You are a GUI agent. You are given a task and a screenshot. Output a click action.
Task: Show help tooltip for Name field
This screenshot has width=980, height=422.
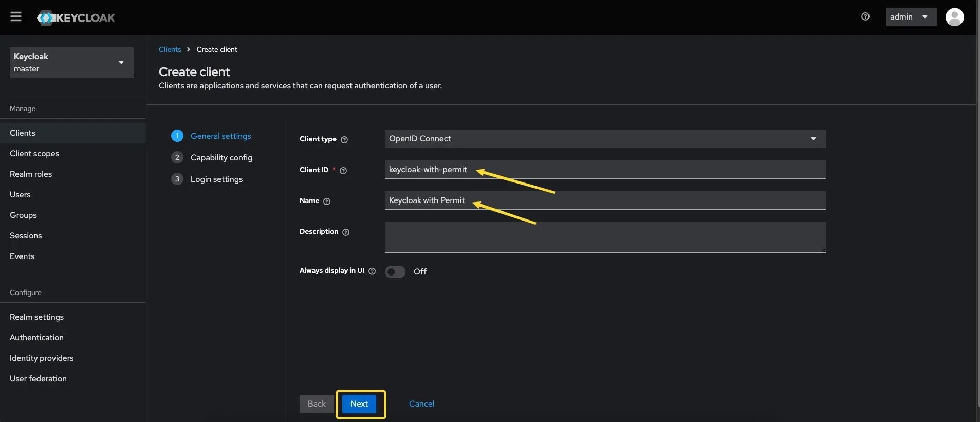click(x=327, y=201)
